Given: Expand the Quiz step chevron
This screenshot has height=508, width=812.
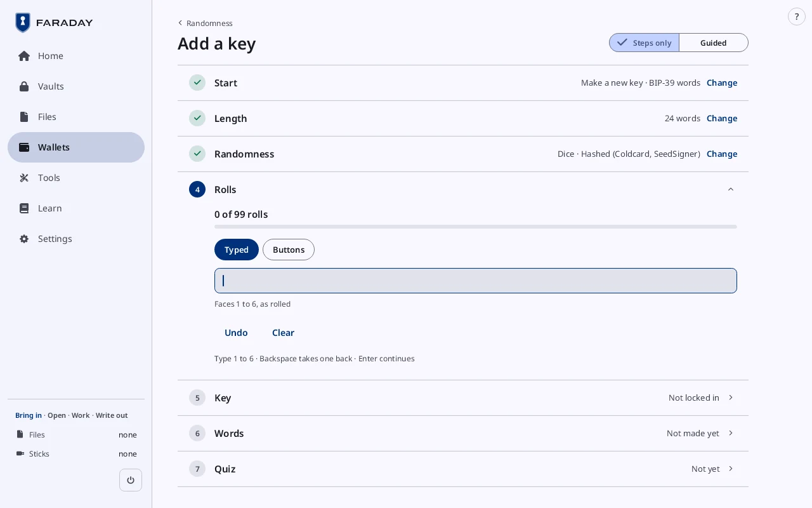Looking at the screenshot, I should point(731,469).
